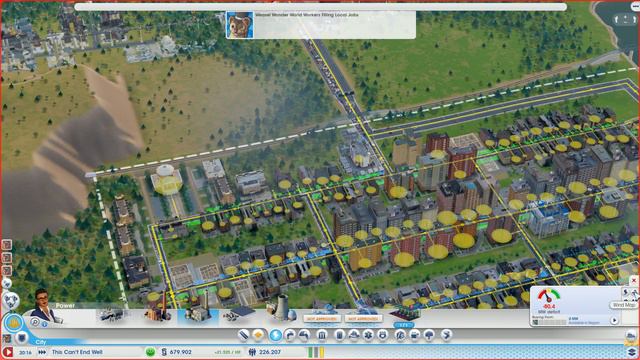Close the power info panel

[x=633, y=281]
